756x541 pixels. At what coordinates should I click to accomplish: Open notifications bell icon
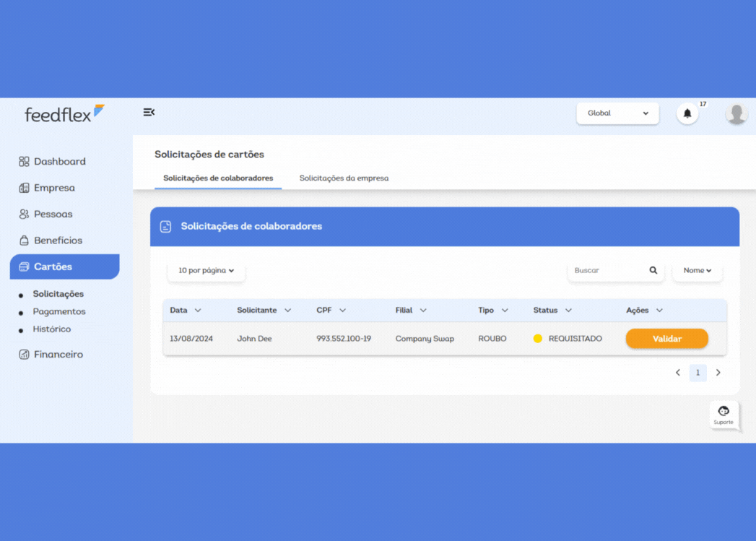(687, 113)
